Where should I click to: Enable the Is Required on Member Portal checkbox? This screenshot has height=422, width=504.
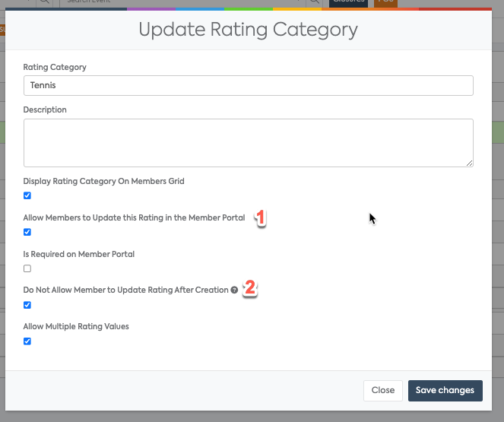click(27, 268)
